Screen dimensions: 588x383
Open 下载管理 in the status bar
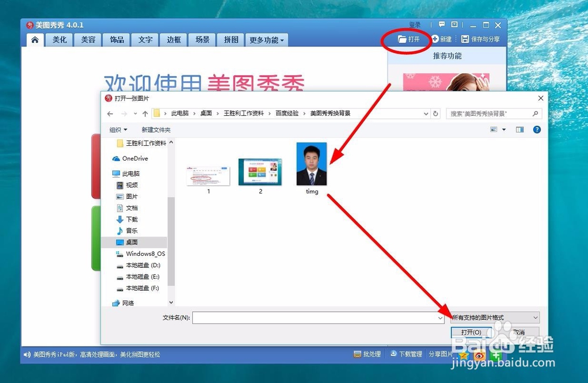[406, 354]
